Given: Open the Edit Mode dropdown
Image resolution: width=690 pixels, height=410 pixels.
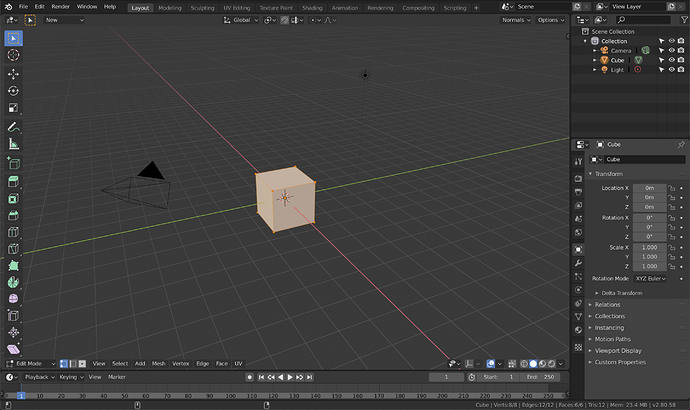Looking at the screenshot, I should tap(31, 364).
